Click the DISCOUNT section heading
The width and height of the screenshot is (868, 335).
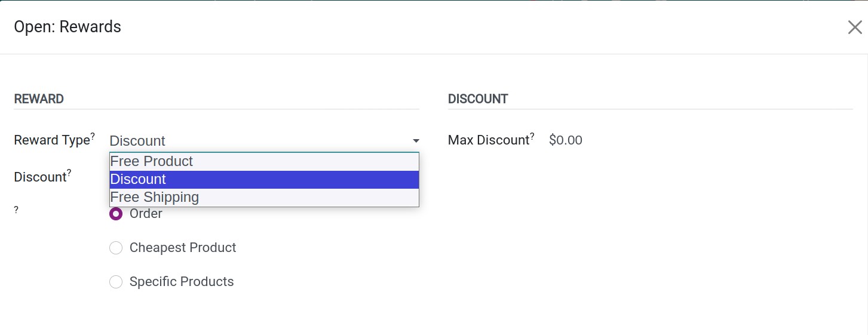pyautogui.click(x=478, y=99)
